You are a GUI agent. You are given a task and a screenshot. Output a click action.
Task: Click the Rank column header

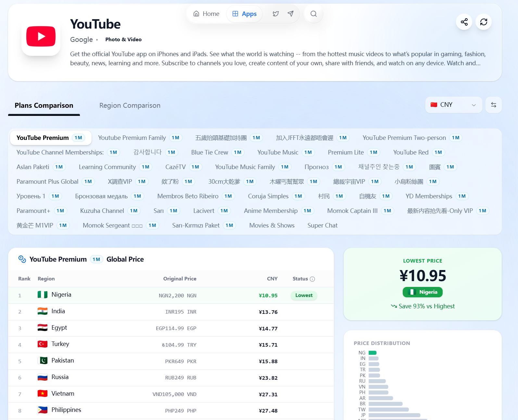pyautogui.click(x=24, y=278)
